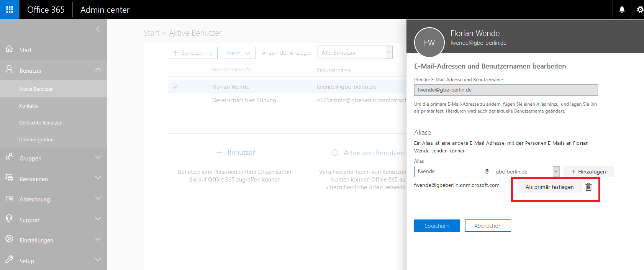644x270 pixels.
Task: Open notifications bell icon
Action: [622, 10]
